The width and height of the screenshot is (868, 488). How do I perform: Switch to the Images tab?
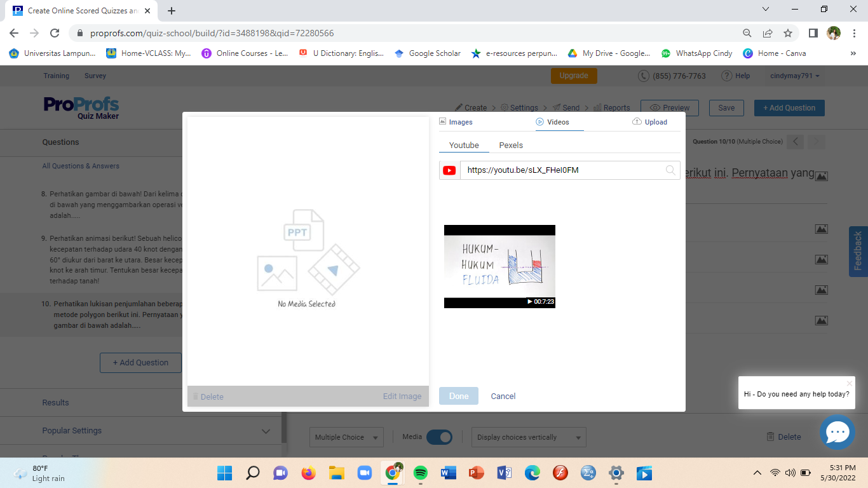[456, 122]
